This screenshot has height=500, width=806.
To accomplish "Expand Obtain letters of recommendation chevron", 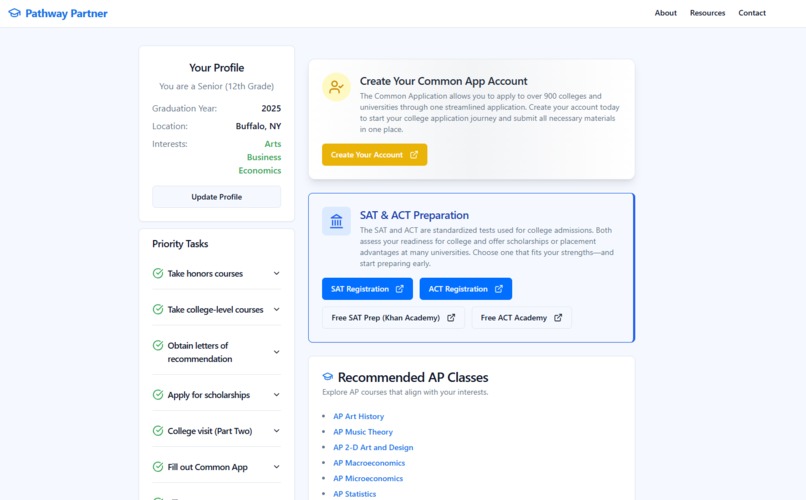I will tap(277, 352).
